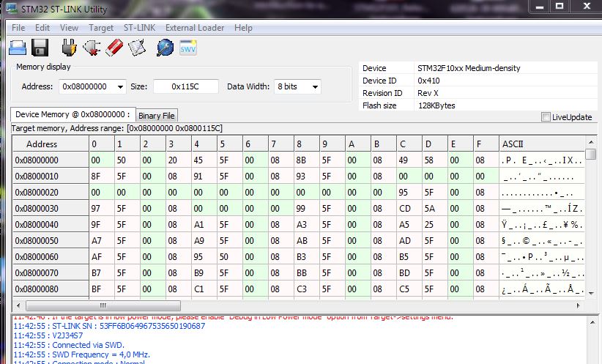The height and width of the screenshot is (364, 602).
Task: Click the memory table scroll right arrow
Action: [578, 305]
